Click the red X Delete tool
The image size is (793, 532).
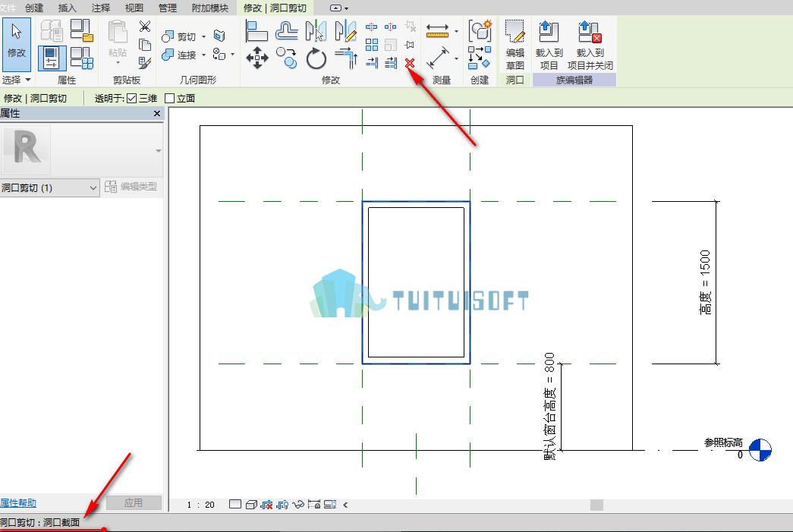pyautogui.click(x=410, y=63)
